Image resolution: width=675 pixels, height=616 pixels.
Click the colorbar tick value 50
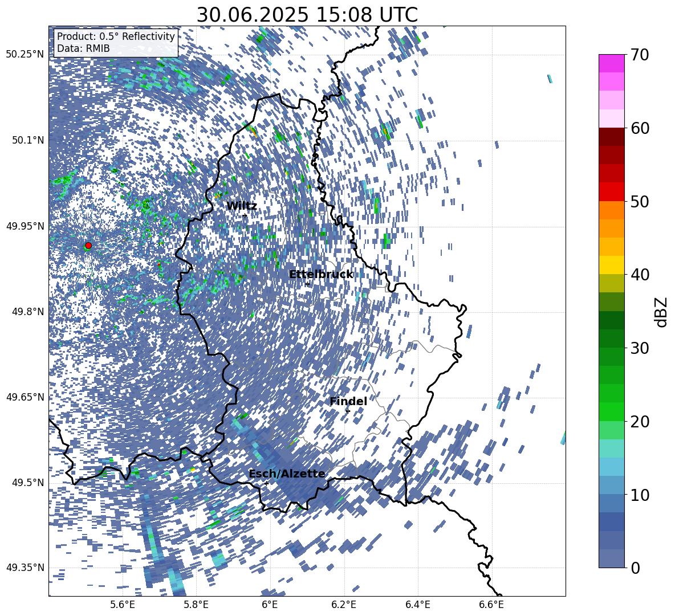[640, 201]
